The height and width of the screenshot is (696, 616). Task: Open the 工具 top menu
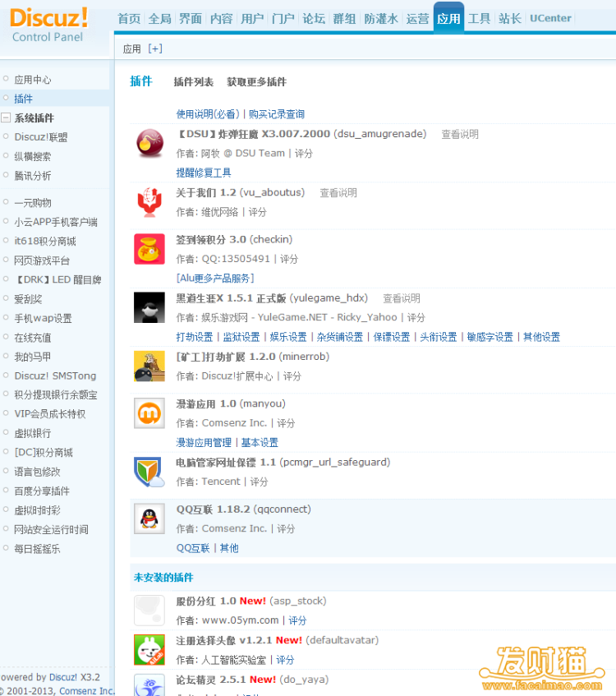[x=480, y=19]
